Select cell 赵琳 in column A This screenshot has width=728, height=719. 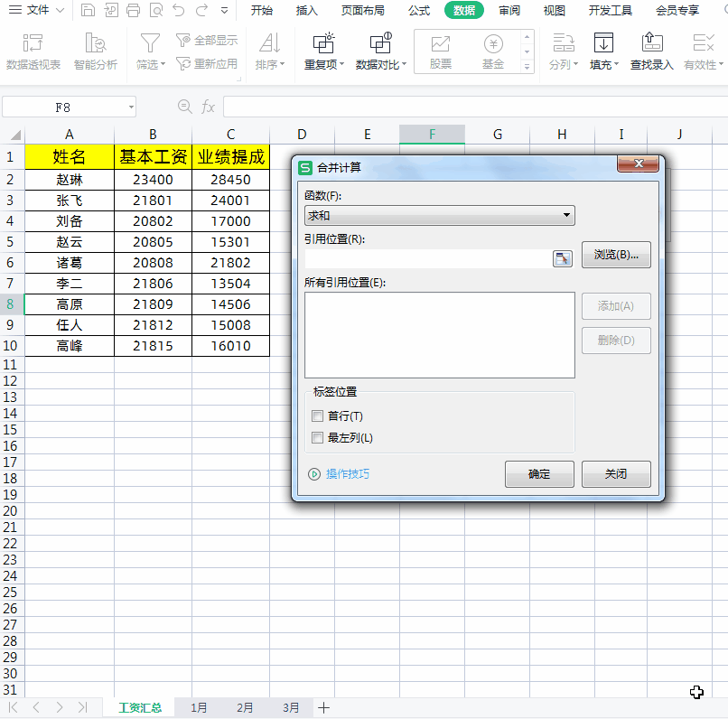(x=70, y=180)
